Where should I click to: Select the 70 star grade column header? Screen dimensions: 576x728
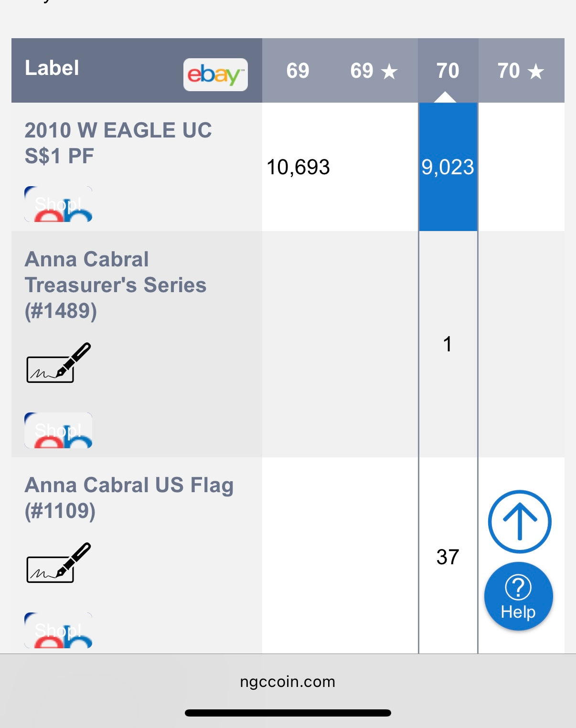[x=521, y=71]
